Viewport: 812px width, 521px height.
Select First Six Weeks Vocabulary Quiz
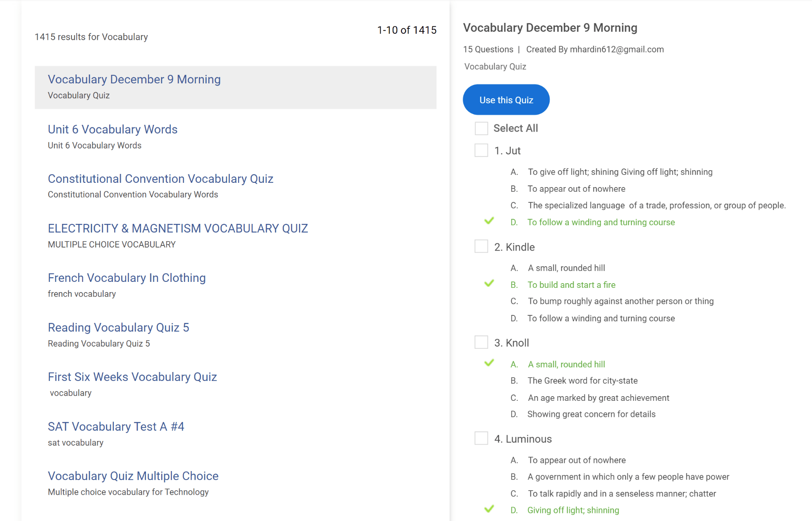point(132,377)
